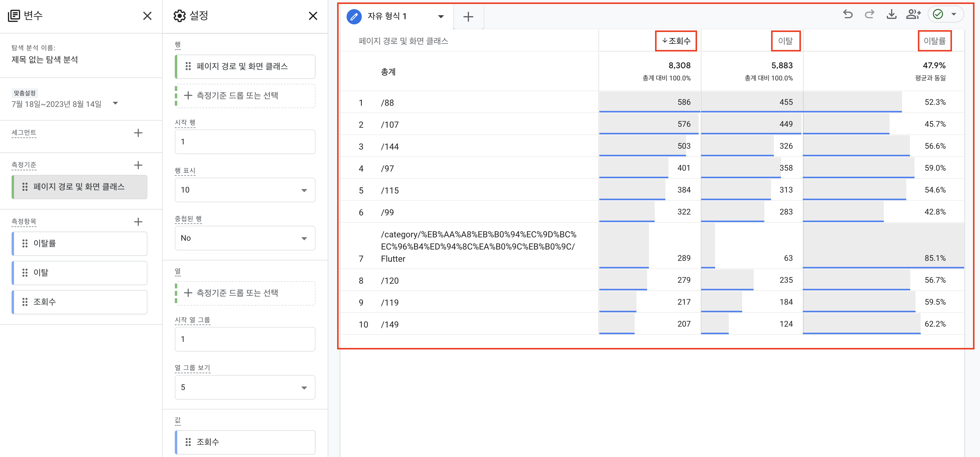Click the redo arrow icon
Viewport: 980px width, 457px height.
869,14
